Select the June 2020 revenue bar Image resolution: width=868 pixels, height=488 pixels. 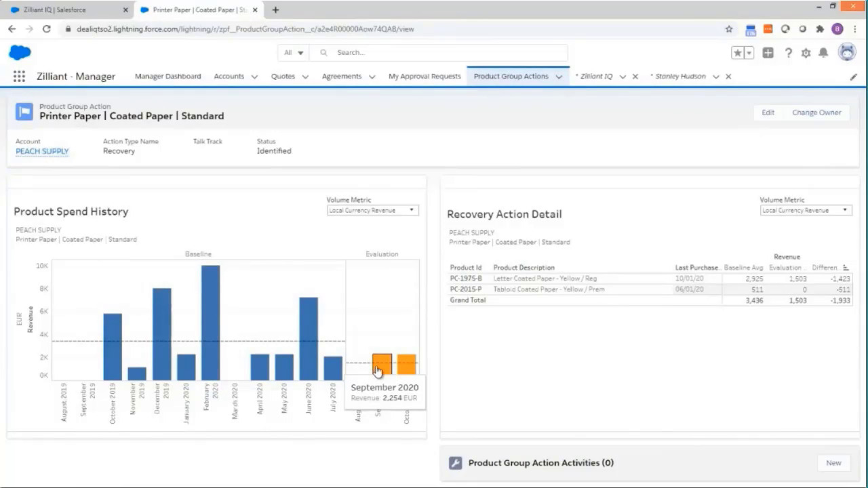click(309, 339)
